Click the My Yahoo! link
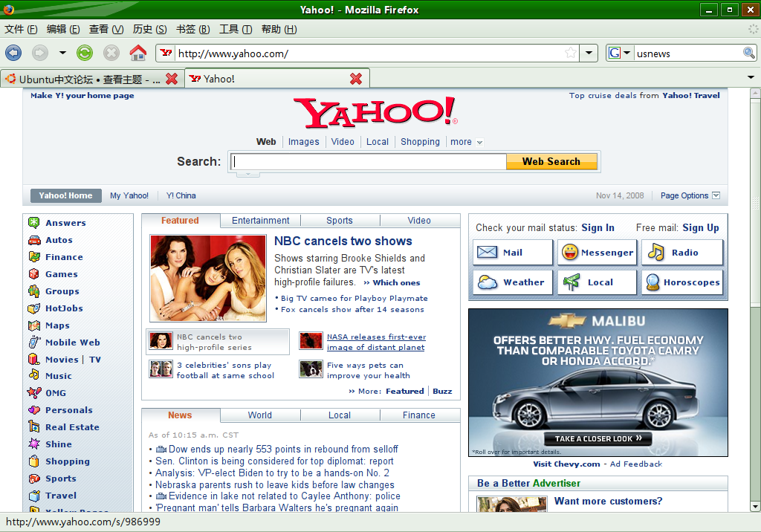The image size is (761, 532). point(129,195)
